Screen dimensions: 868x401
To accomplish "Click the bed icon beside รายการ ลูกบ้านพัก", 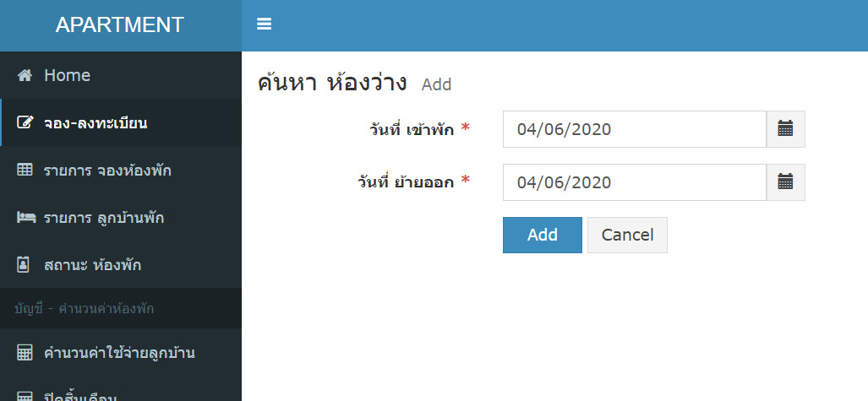I will tap(26, 218).
